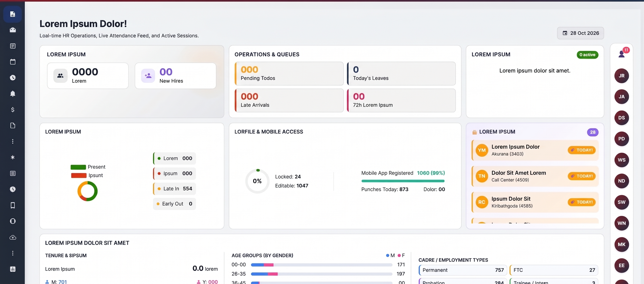This screenshot has height=284, width=644.
Task: Open the user notifications icon with badge 11
Action: 622,54
